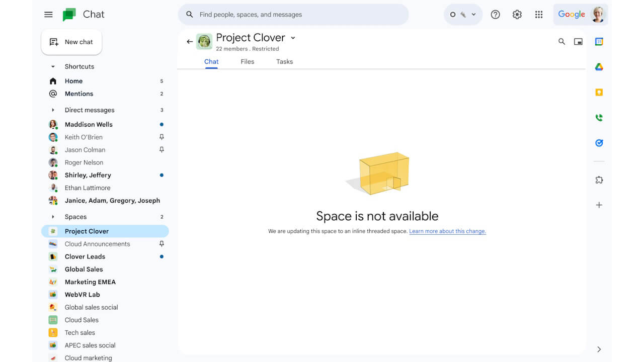Open chat in a new window
The image size is (644, 362).
[578, 42]
